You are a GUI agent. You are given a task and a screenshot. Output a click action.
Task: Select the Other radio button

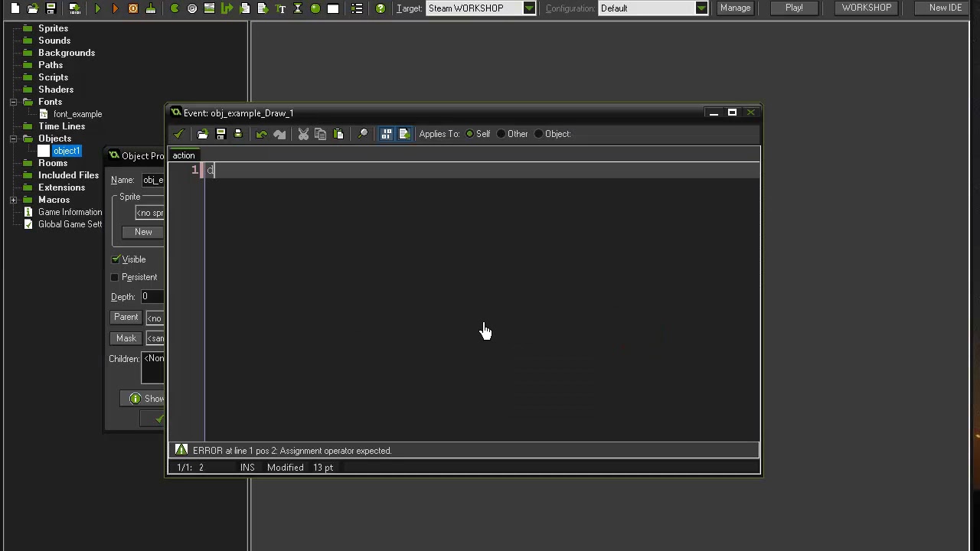pos(501,134)
